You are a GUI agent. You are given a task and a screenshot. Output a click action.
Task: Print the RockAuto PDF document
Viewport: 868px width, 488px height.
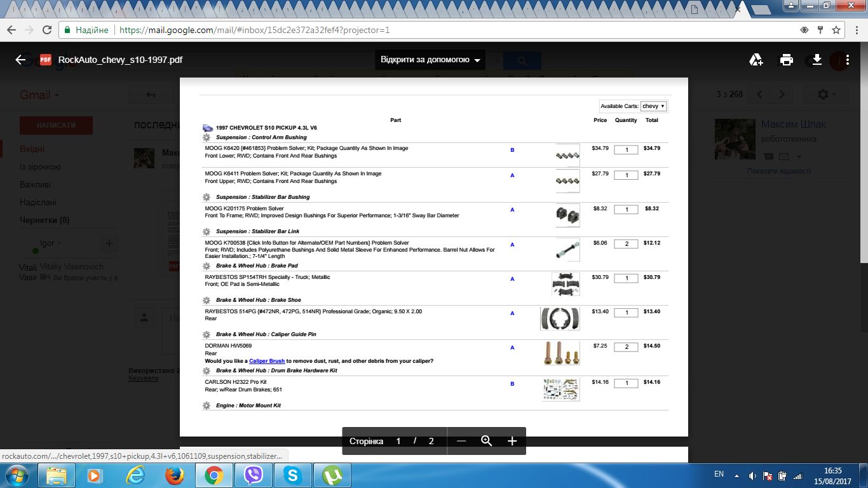(787, 60)
